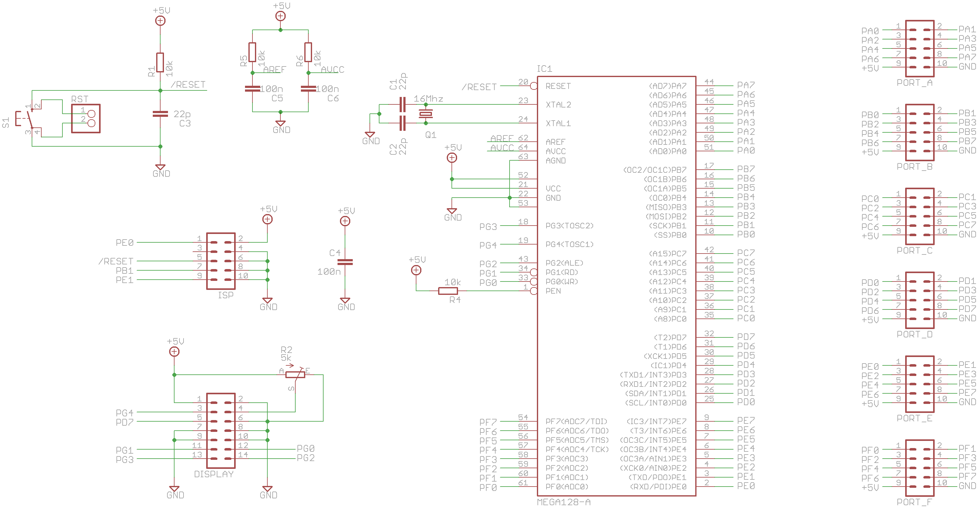The height and width of the screenshot is (508, 980).
Task: Select capacitor C3 22p symbol
Action: coord(160,114)
